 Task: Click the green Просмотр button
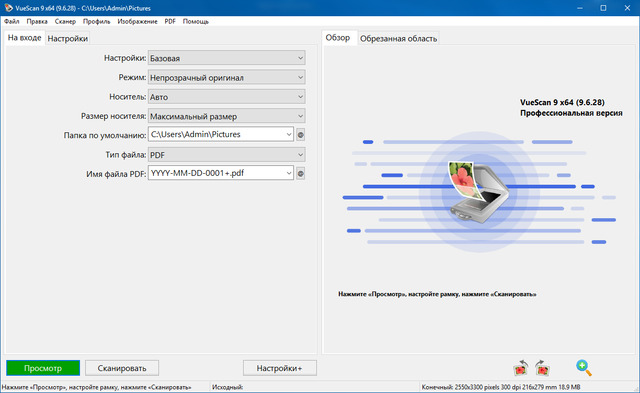[43, 368]
